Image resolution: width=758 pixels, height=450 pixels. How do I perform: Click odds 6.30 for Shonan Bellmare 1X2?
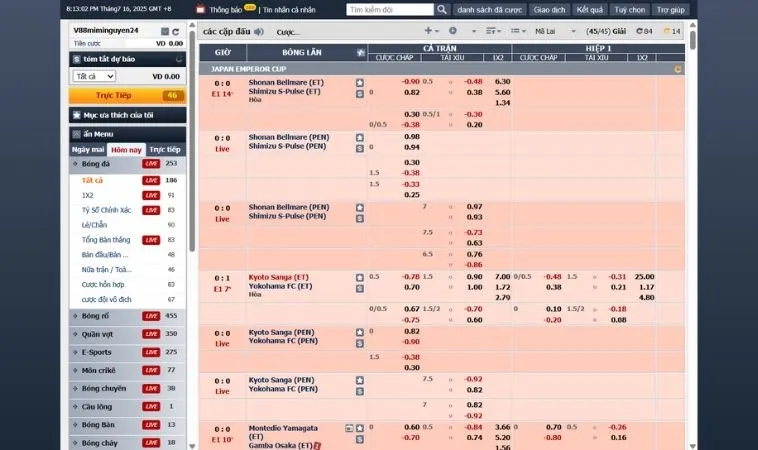(502, 82)
